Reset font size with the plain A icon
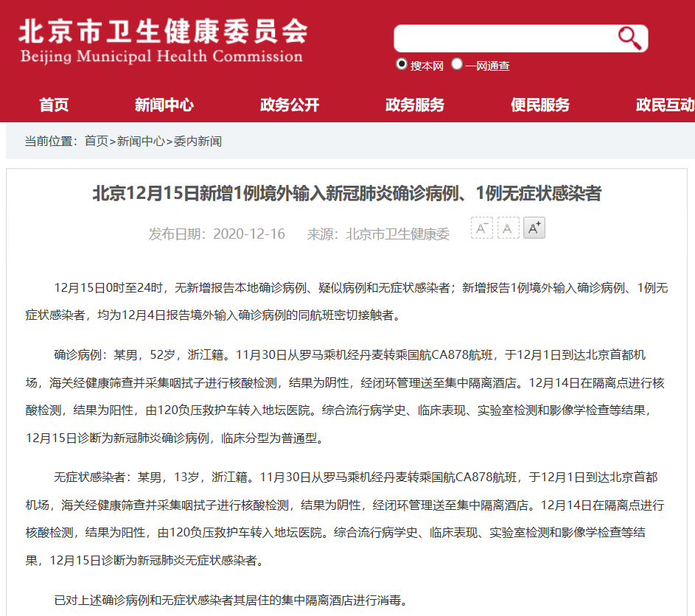The image size is (695, 616). (508, 228)
